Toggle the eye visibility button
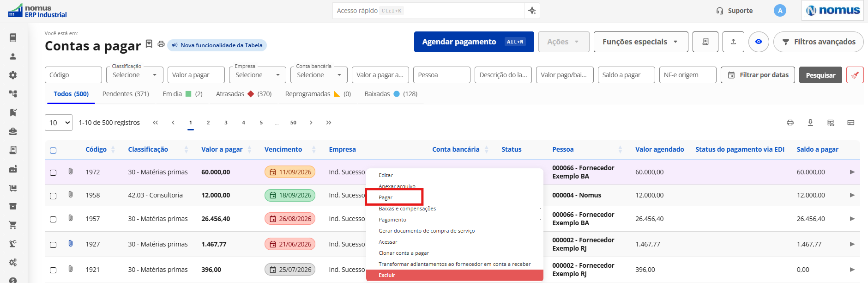The image size is (868, 283). [x=759, y=42]
